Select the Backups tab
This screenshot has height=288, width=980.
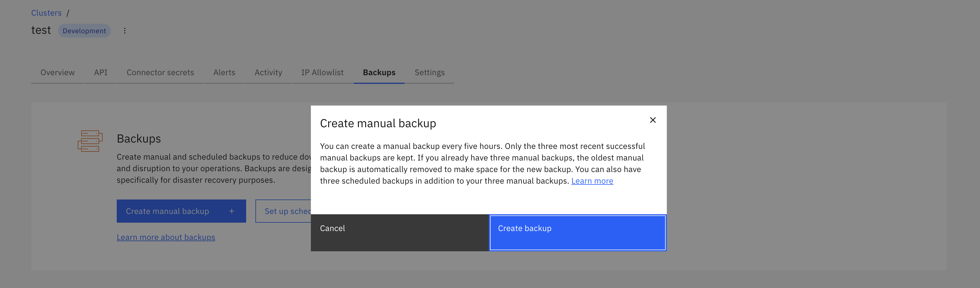tap(379, 72)
